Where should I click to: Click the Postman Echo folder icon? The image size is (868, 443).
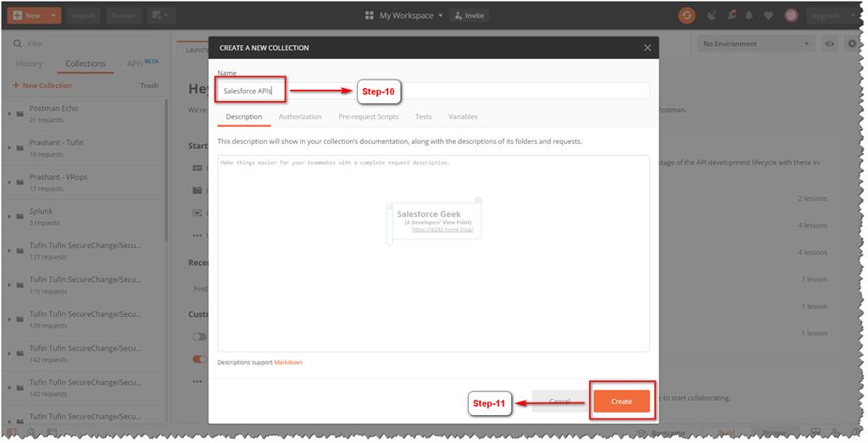(x=20, y=114)
